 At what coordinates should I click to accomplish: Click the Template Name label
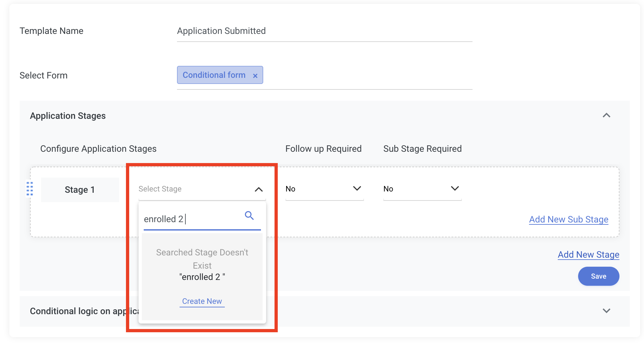(51, 31)
